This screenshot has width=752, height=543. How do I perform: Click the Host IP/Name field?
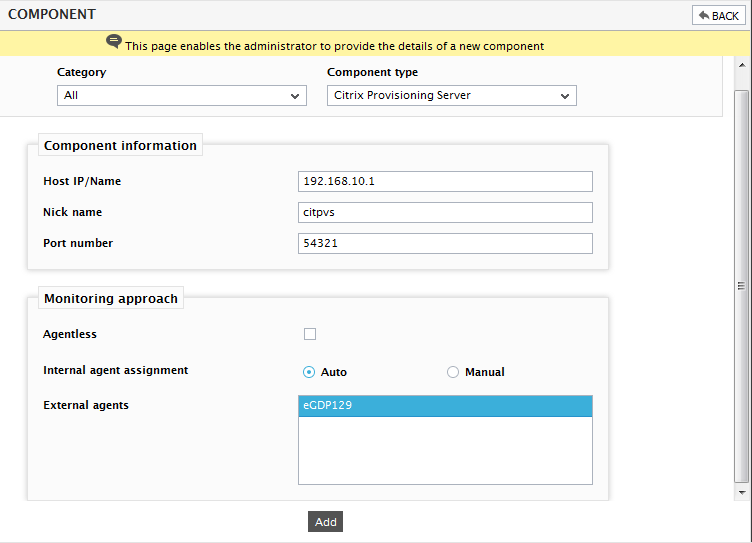[445, 181]
